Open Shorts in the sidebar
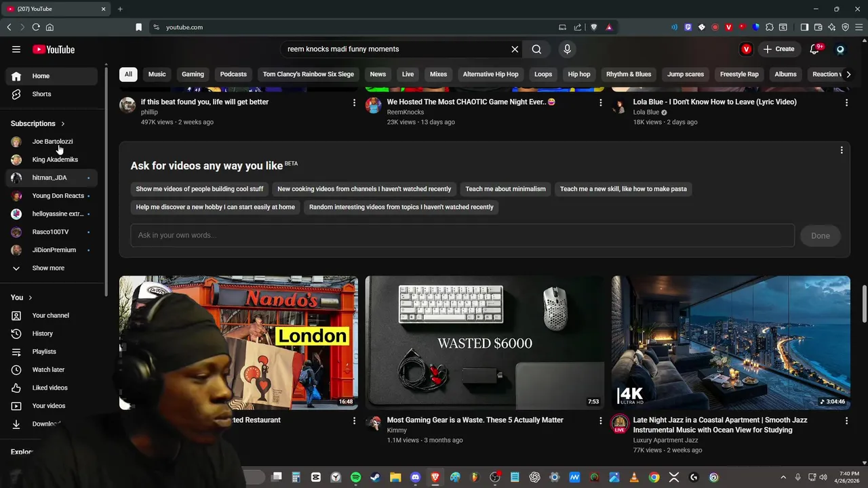 52,94
